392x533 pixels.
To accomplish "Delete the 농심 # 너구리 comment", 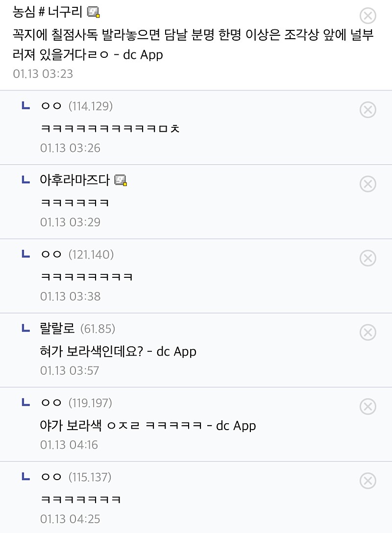I will coord(367,16).
